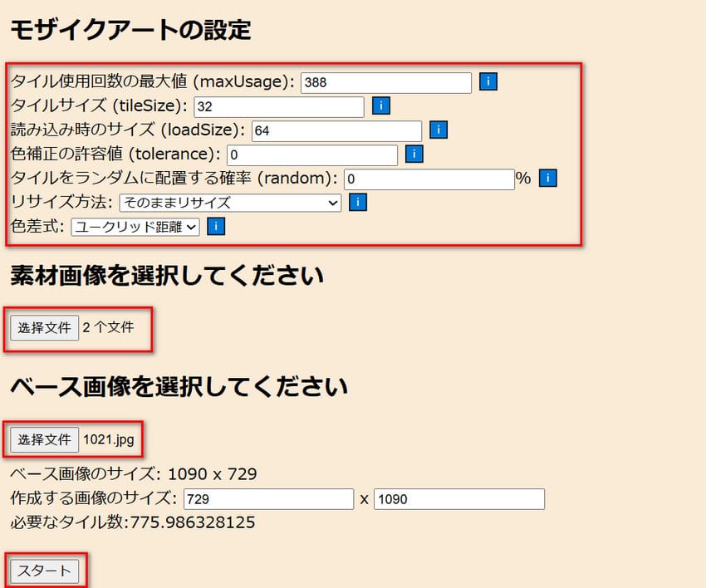Image resolution: width=706 pixels, height=588 pixels.
Task: Select the tileSize input field
Action: point(279,106)
